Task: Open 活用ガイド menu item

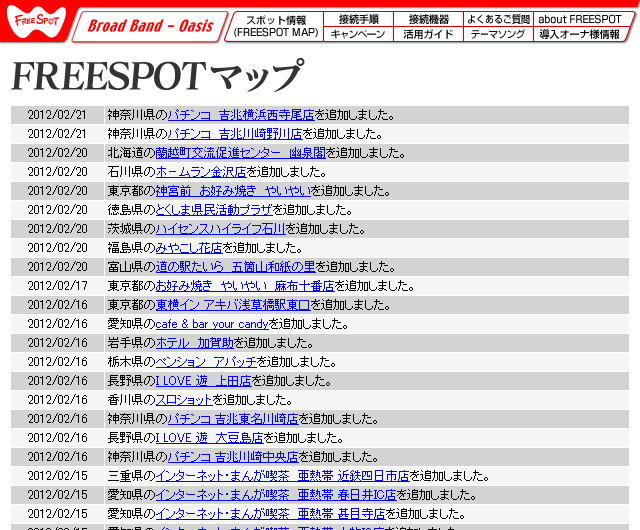Action: pos(428,34)
